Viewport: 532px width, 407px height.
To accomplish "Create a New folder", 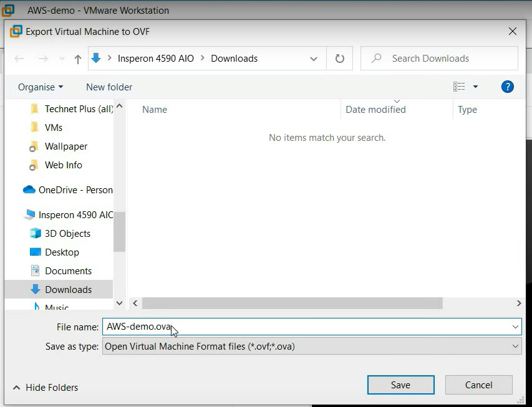I will [x=109, y=87].
